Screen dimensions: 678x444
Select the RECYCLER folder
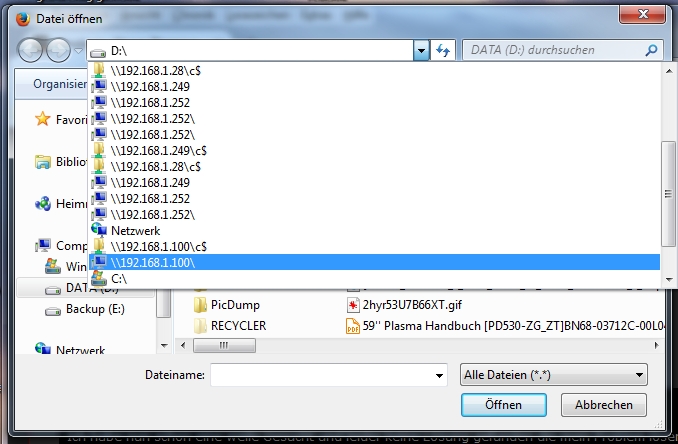coord(230,326)
